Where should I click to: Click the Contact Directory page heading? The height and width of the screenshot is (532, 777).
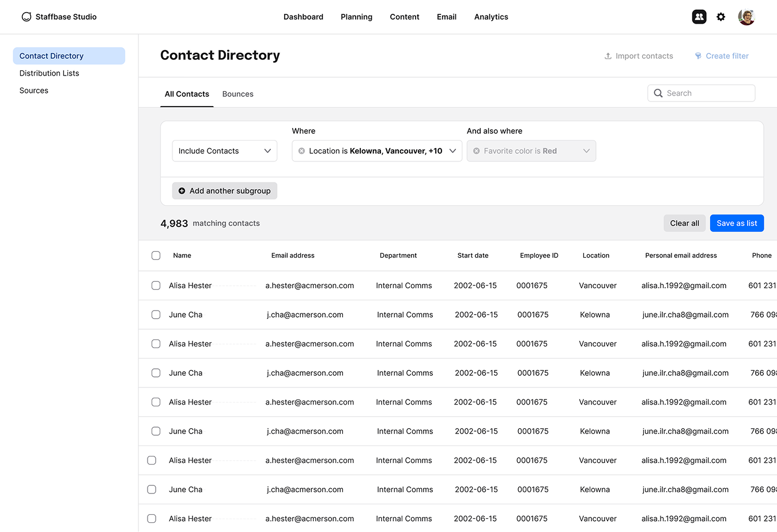click(x=220, y=55)
